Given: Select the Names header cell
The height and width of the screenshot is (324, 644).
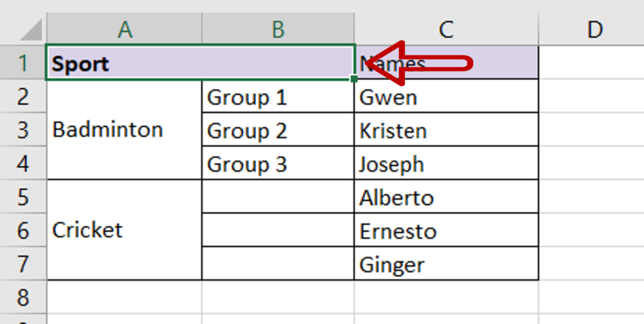Looking at the screenshot, I should [x=446, y=62].
